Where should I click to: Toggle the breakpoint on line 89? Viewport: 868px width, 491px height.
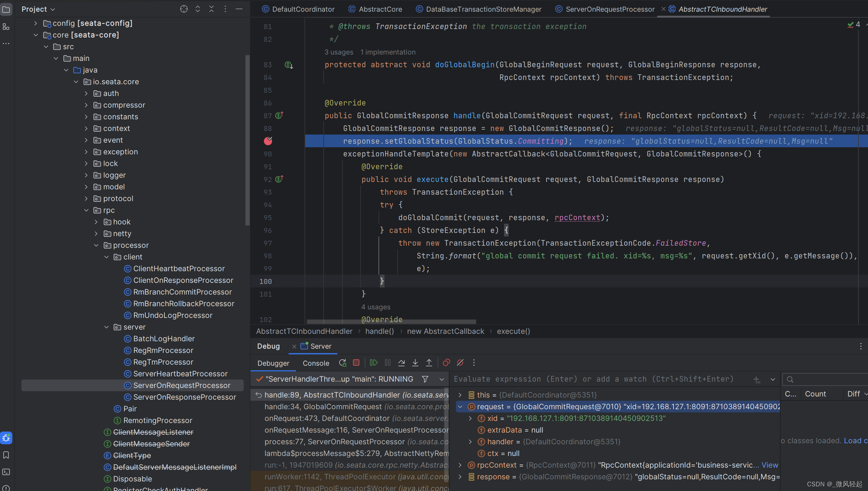[268, 141]
